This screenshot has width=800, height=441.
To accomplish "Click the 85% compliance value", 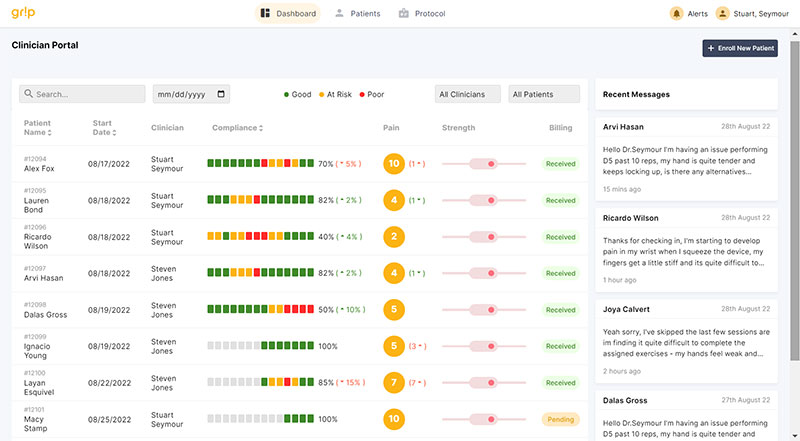I will [x=326, y=382].
